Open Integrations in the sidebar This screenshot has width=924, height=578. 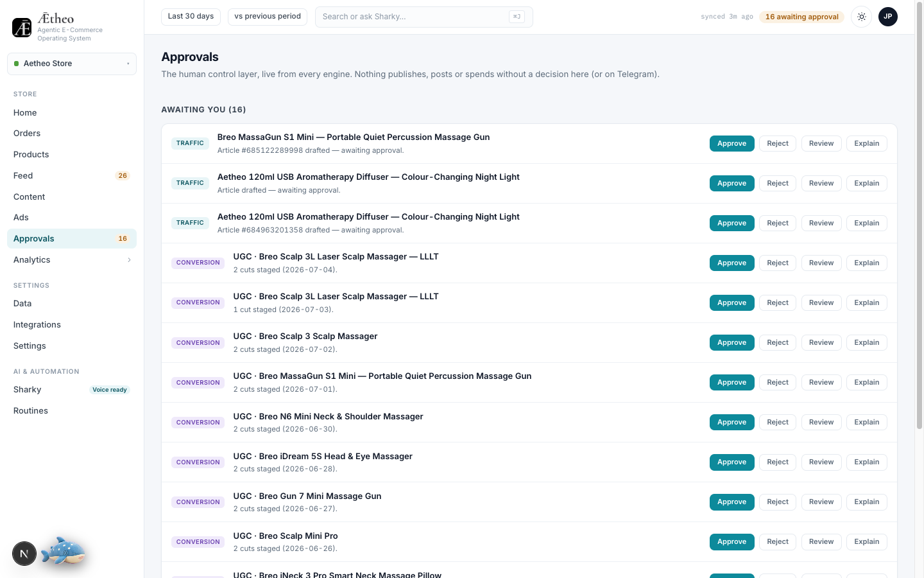click(72, 325)
